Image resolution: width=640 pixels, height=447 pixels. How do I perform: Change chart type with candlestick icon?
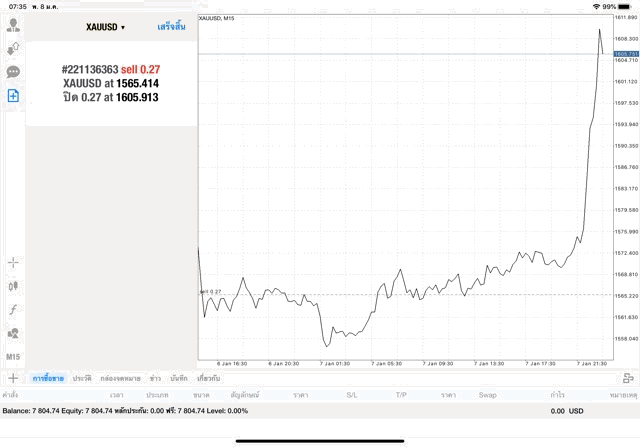pyautogui.click(x=13, y=286)
